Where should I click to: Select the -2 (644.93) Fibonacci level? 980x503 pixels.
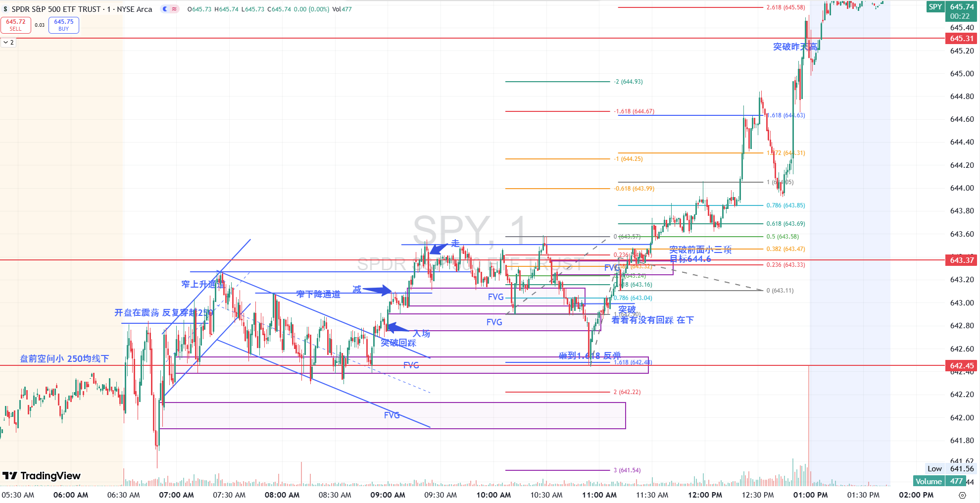pyautogui.click(x=628, y=82)
